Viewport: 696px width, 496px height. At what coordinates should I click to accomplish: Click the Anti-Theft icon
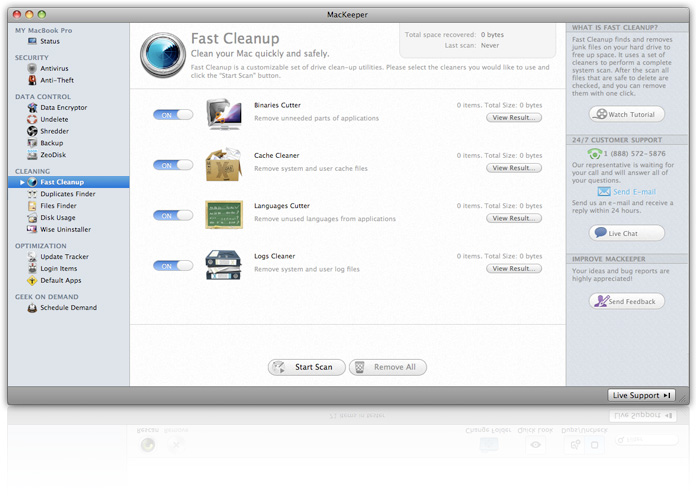click(x=32, y=80)
